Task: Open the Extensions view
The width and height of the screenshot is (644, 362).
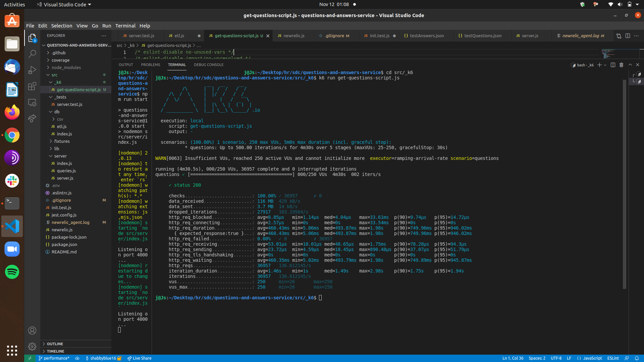Action: pos(32,86)
